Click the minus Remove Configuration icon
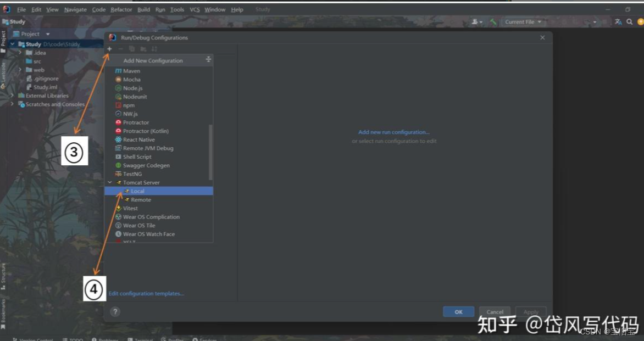 (x=121, y=49)
